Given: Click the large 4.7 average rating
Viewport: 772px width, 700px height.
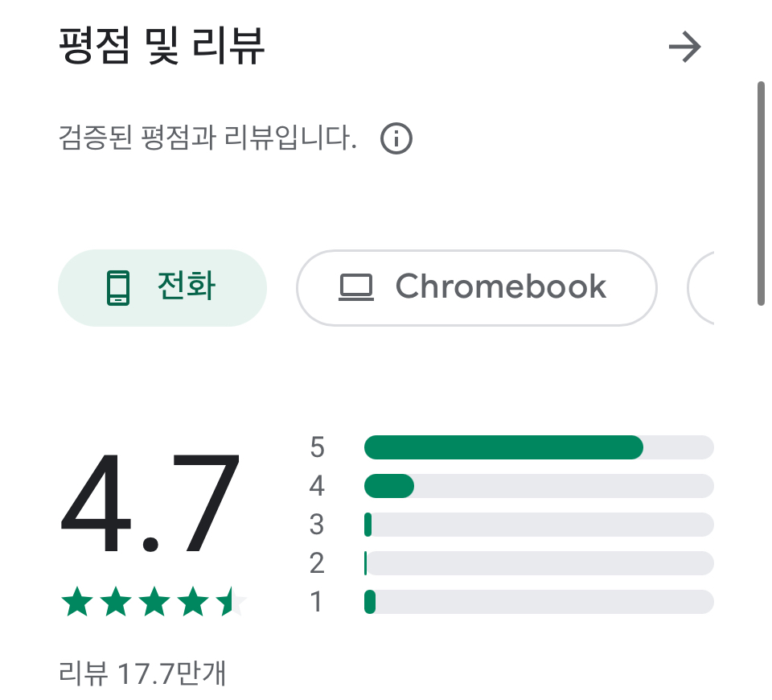Looking at the screenshot, I should [150, 504].
